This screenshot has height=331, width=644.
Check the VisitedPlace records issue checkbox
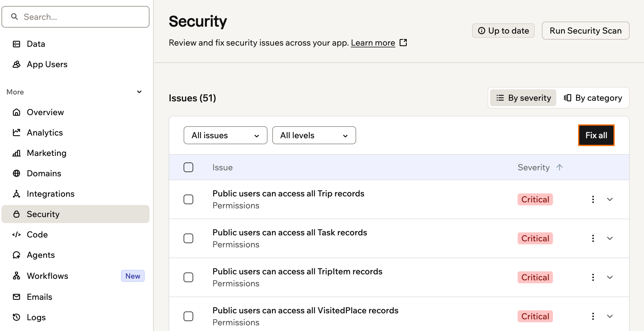[188, 316]
